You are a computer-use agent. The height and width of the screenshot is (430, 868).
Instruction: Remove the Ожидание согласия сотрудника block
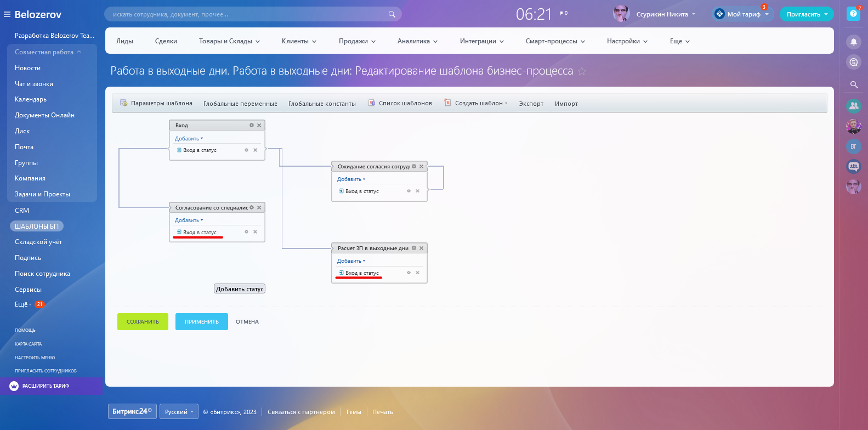click(x=422, y=166)
